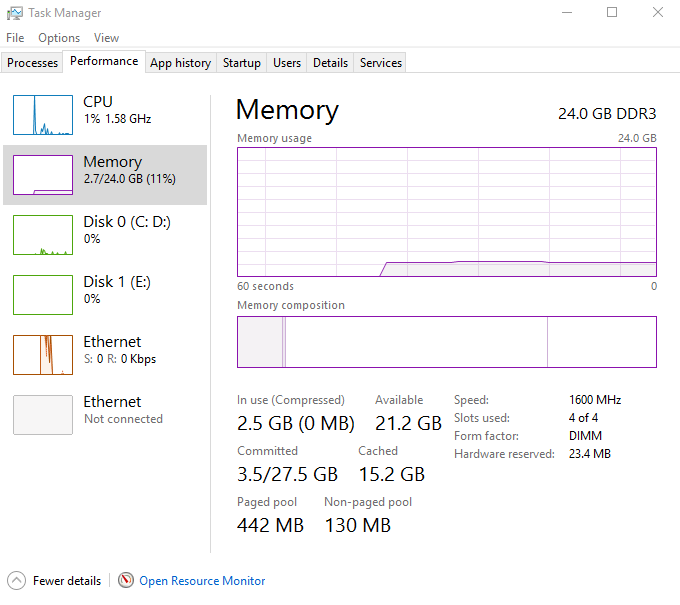Click the Memory usage label above graph
The image size is (680, 605).
(x=275, y=138)
